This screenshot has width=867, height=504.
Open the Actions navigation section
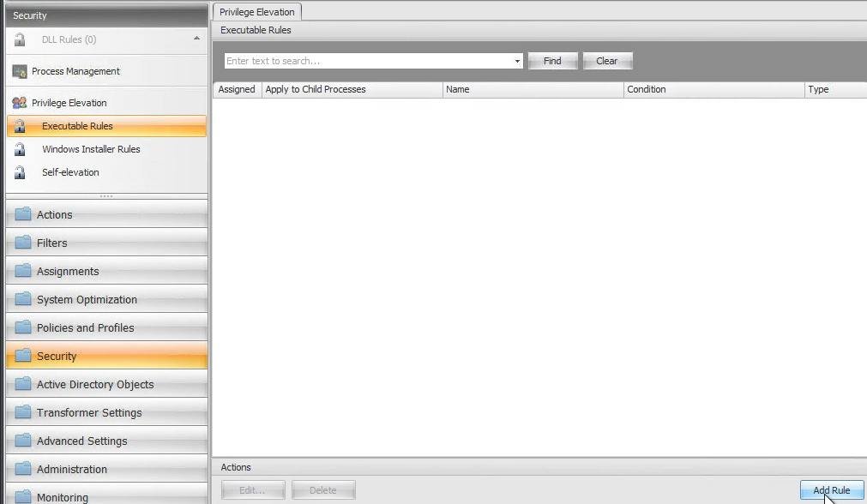(106, 214)
